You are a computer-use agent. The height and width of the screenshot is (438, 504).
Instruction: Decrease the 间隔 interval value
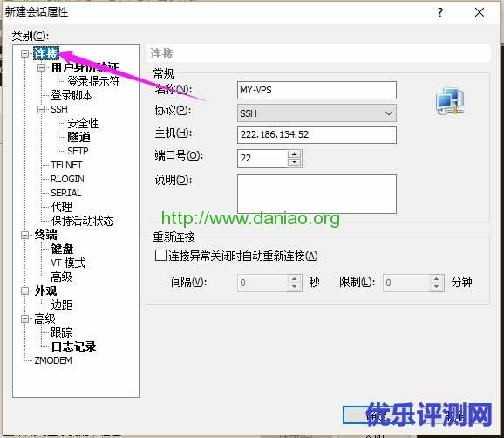click(x=295, y=287)
